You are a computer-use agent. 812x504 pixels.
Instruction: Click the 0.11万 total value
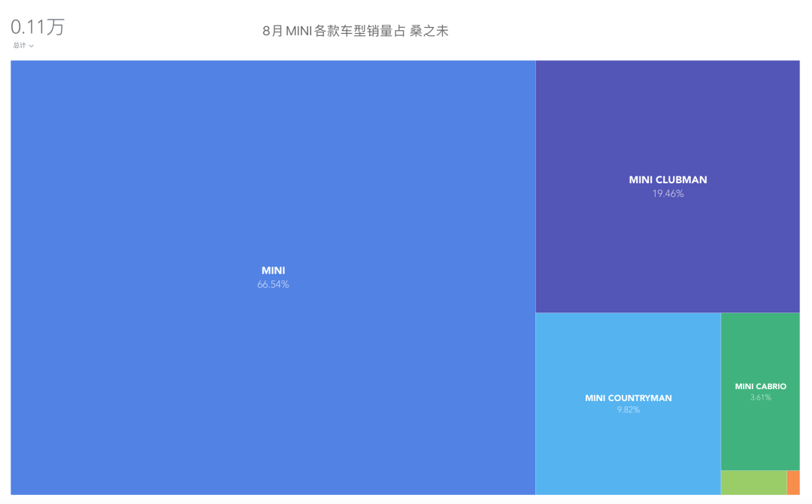pos(38,27)
